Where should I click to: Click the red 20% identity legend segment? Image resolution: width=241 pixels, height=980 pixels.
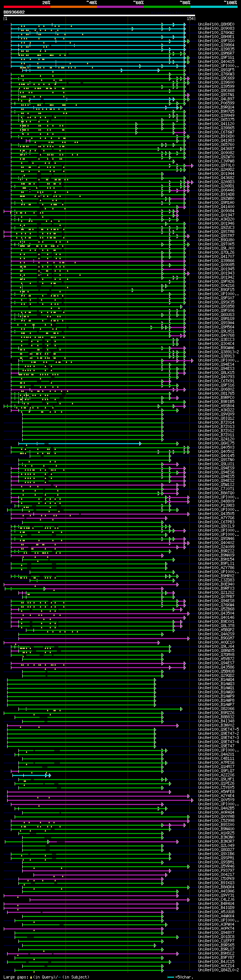27,6
